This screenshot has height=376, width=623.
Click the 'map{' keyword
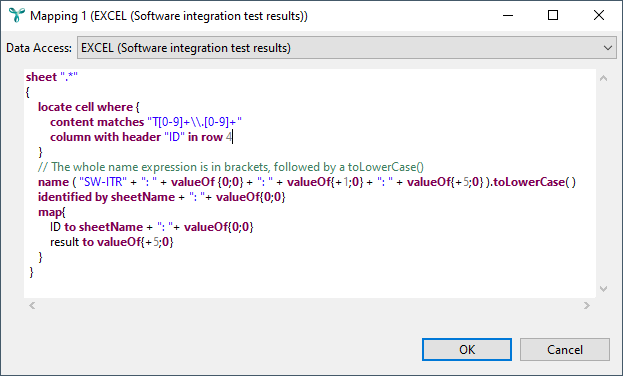click(x=52, y=212)
